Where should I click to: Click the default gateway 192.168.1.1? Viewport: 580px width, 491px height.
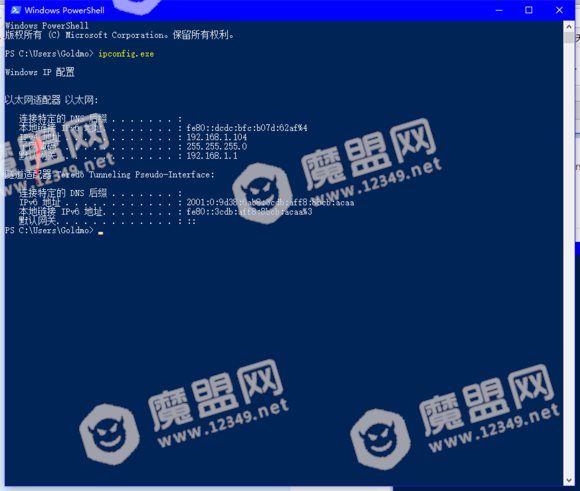(x=212, y=156)
